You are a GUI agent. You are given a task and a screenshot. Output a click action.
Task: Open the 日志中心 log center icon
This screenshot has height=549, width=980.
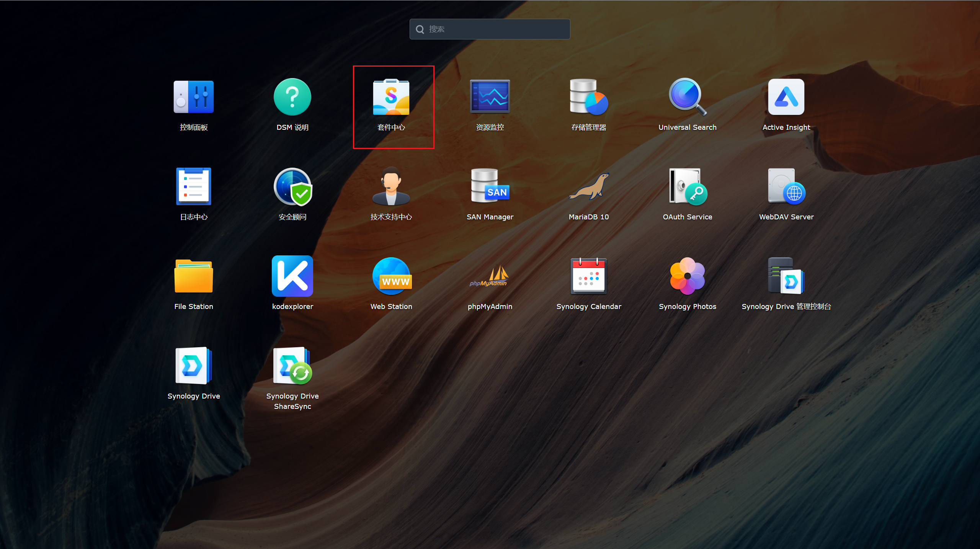(194, 186)
